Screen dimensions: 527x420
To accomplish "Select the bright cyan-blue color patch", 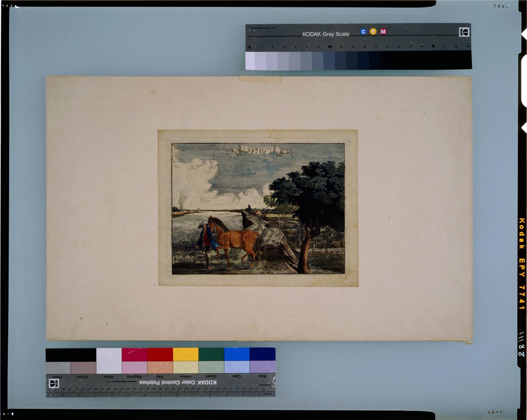I will point(237,354).
